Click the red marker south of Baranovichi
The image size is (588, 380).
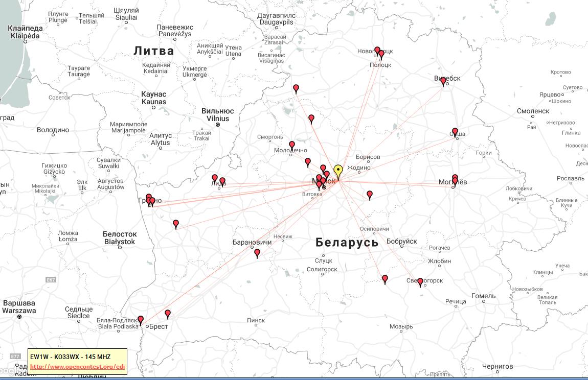point(257,253)
